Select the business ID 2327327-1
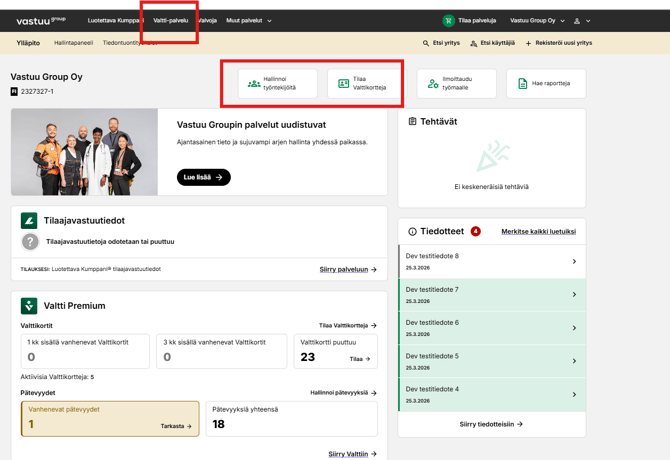Viewport: 670px width, 460px height. pyautogui.click(x=37, y=91)
